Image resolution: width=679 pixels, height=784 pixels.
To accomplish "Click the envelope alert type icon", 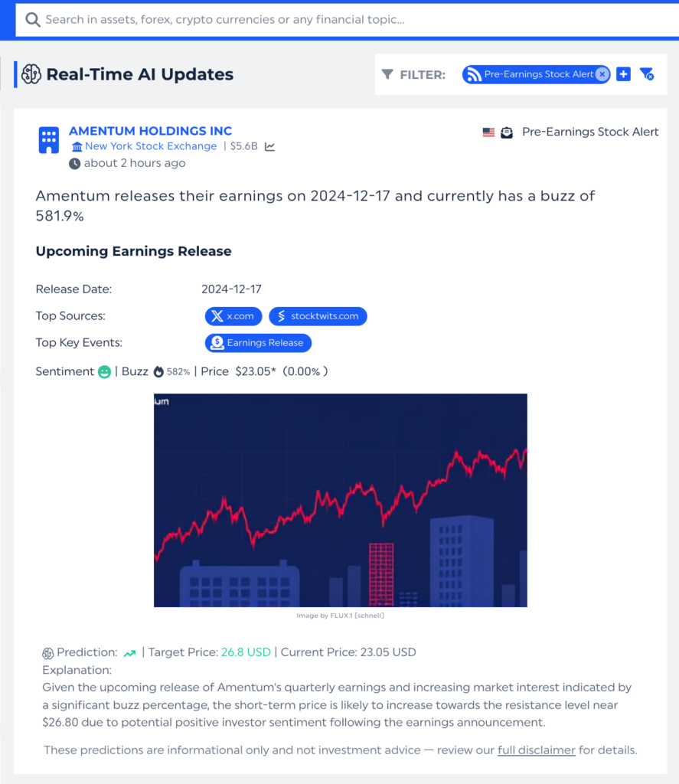I will [507, 132].
